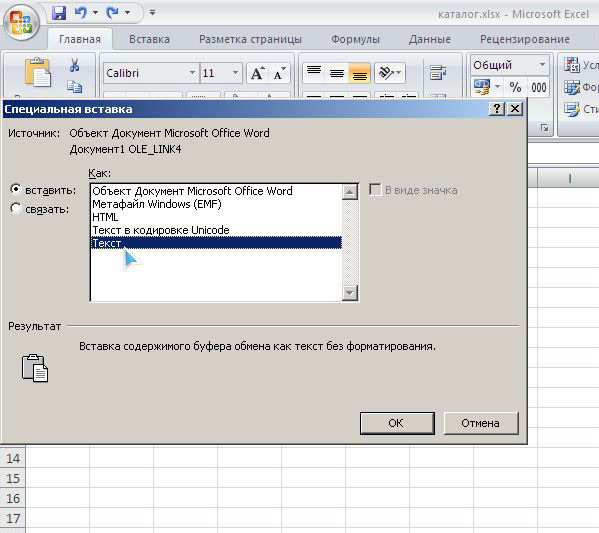This screenshot has width=599, height=533.
Task: Choose Текст в кодировке Unicode
Action: [x=216, y=230]
